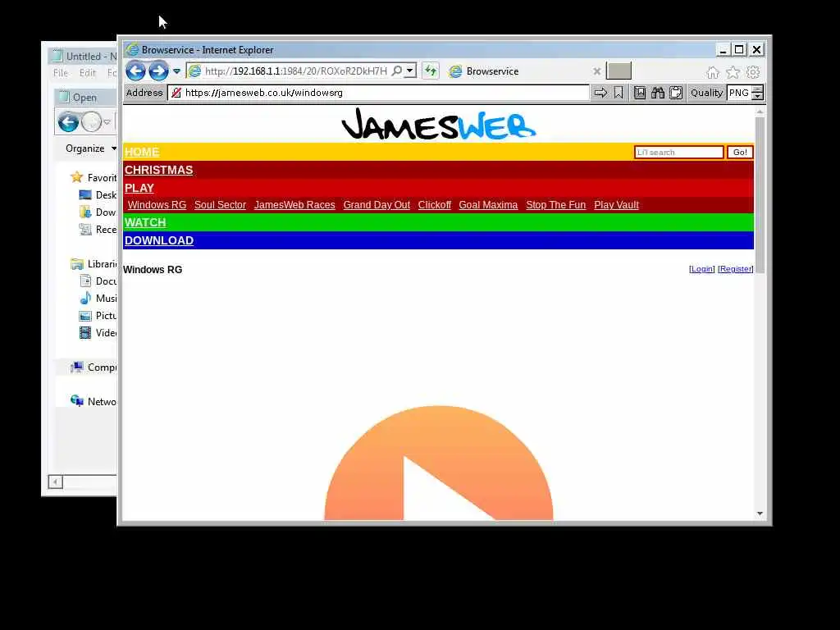Click the search magnifier in IE address bar
840x630 pixels.
[x=397, y=71]
